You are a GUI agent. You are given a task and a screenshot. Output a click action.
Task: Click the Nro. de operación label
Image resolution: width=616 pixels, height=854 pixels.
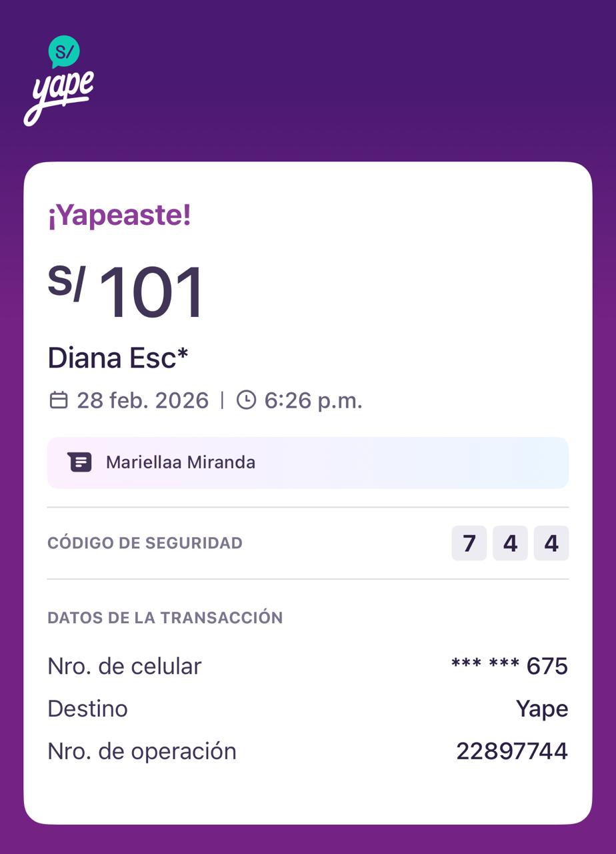(x=142, y=751)
